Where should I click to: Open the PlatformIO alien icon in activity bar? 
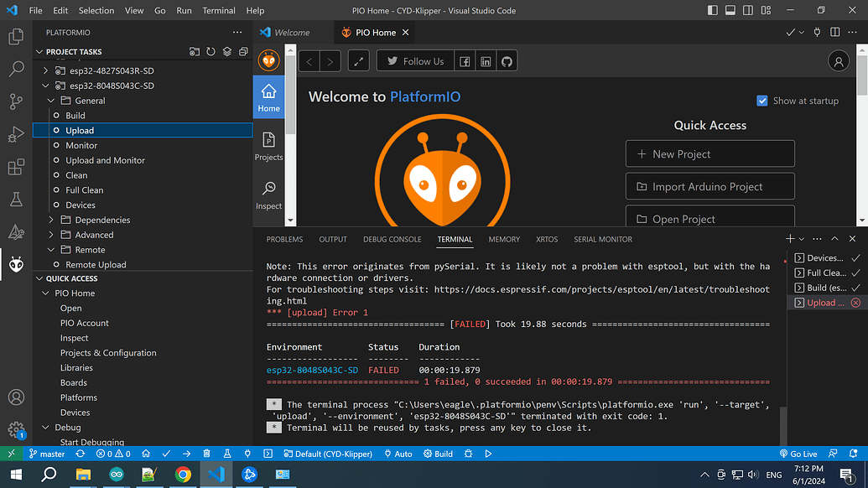coord(16,265)
